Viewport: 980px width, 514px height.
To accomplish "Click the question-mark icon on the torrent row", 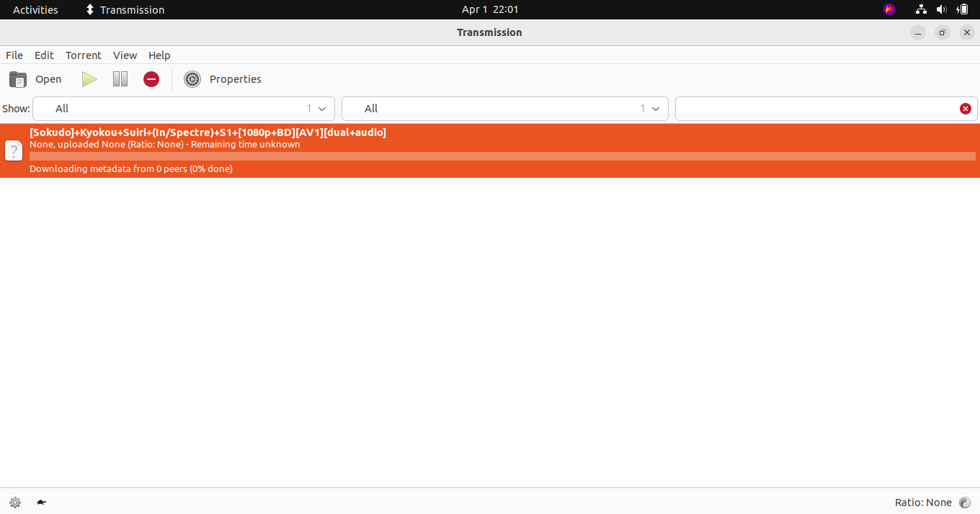I will click(x=14, y=150).
